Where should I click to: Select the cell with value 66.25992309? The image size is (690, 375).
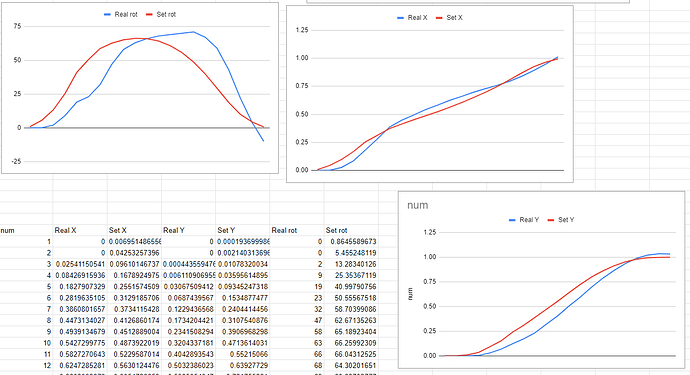[351, 343]
